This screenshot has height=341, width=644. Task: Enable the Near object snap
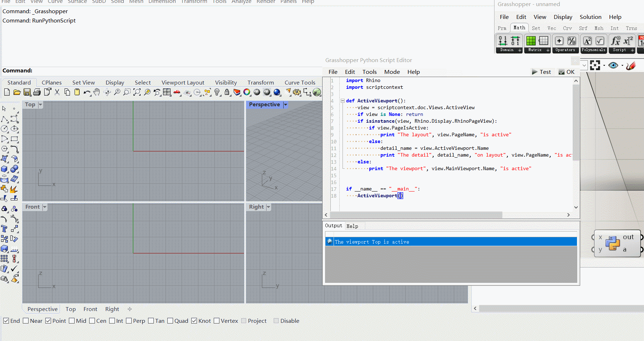coord(26,321)
